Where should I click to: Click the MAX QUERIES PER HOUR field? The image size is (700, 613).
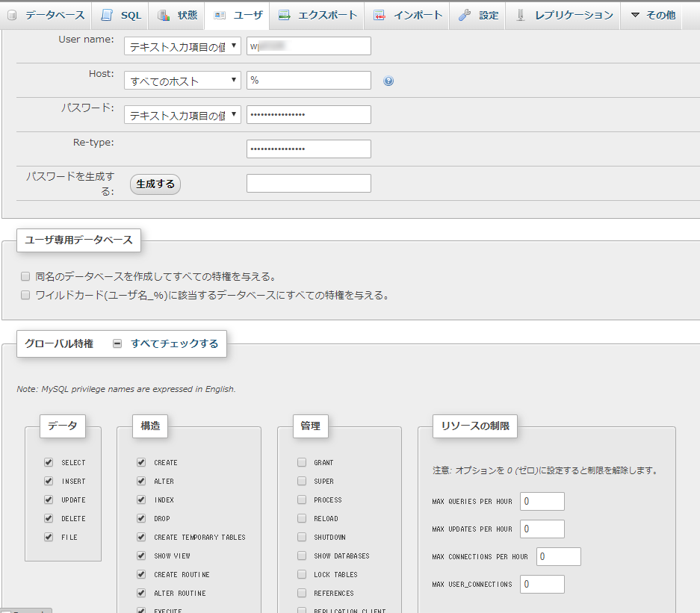click(542, 501)
